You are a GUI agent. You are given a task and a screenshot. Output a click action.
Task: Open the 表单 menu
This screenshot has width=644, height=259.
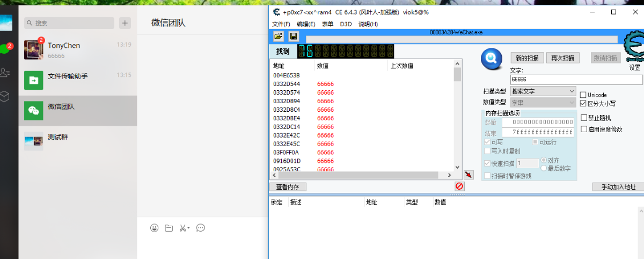[x=327, y=24]
